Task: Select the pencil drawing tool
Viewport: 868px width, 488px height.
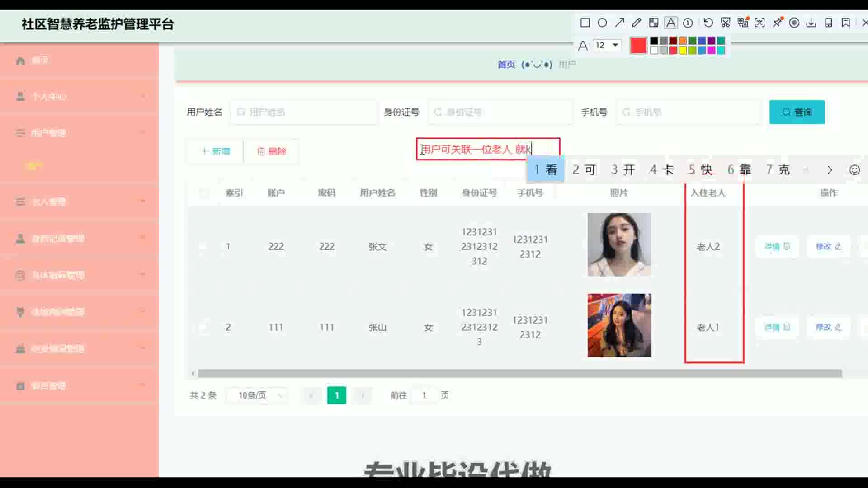Action: 637,23
